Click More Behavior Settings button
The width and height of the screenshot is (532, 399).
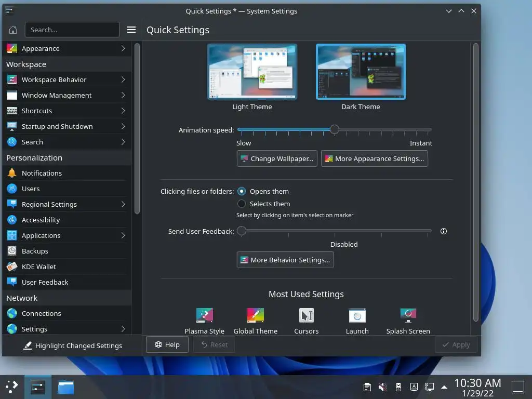[x=285, y=260]
